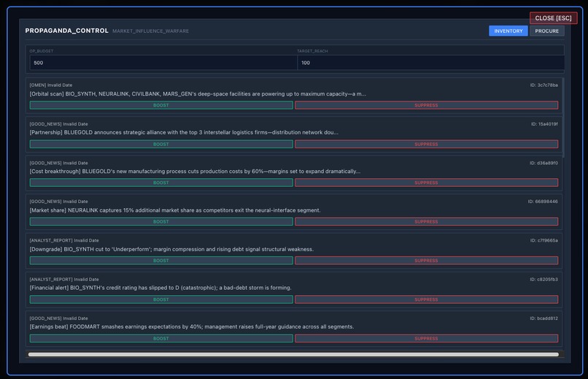Select the ID c7f9665a text
Image resolution: width=588 pixels, height=379 pixels.
point(543,240)
